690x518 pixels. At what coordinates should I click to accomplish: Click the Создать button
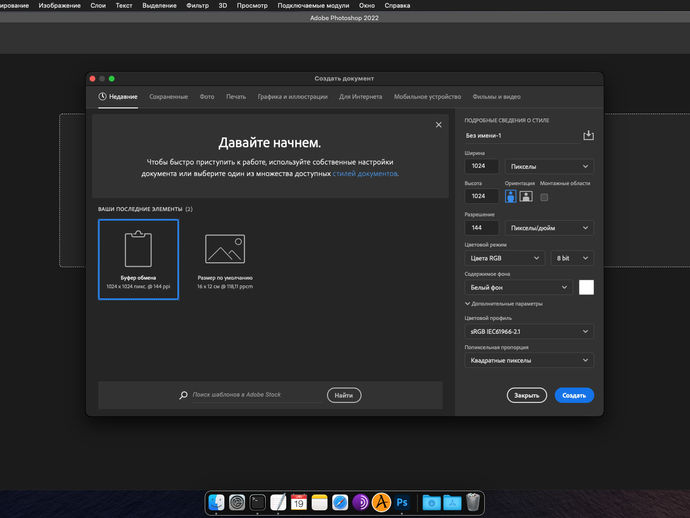click(574, 395)
